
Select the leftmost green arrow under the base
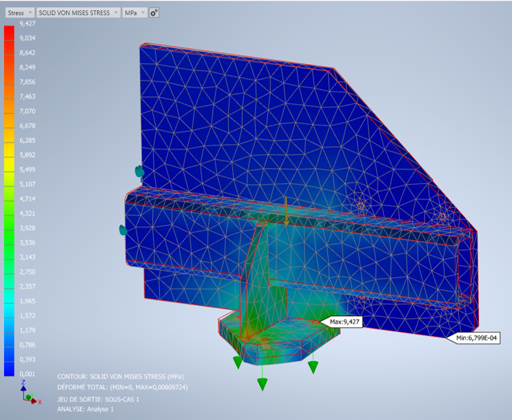click(x=237, y=360)
